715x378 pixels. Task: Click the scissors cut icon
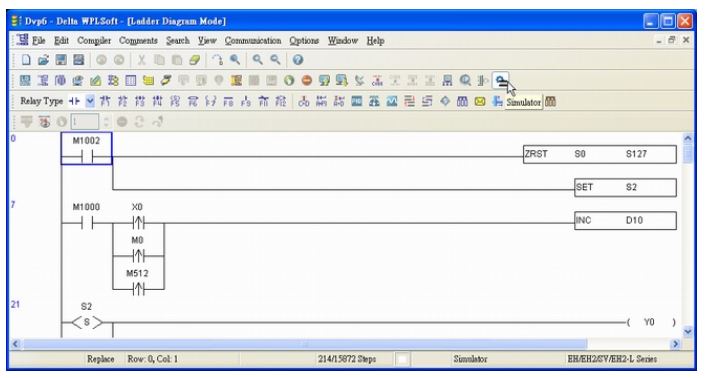click(142, 60)
